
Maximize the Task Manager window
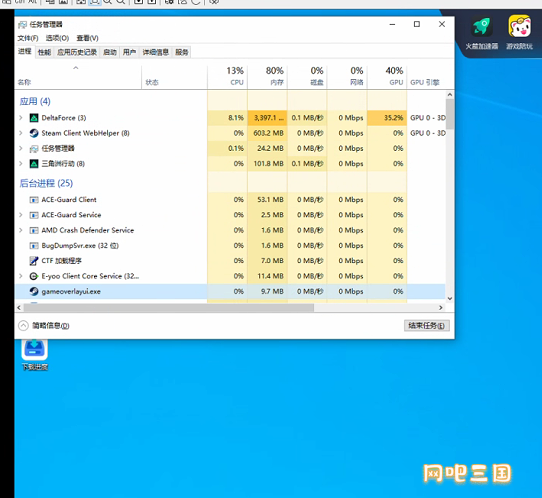pos(417,24)
